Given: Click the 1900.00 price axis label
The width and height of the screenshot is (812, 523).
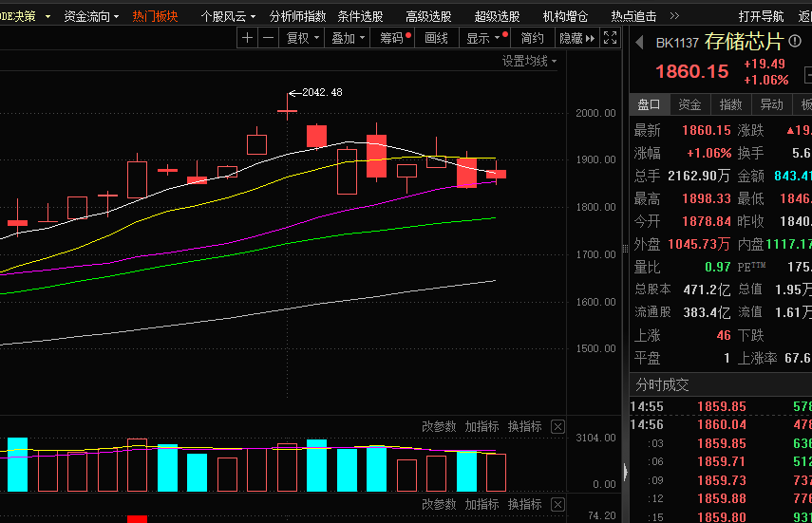Looking at the screenshot, I should click(596, 159).
